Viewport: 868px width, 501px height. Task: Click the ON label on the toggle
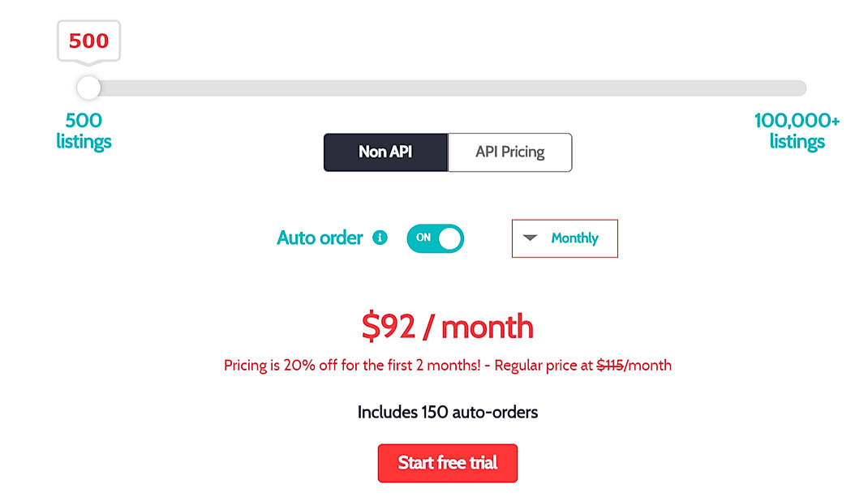425,238
